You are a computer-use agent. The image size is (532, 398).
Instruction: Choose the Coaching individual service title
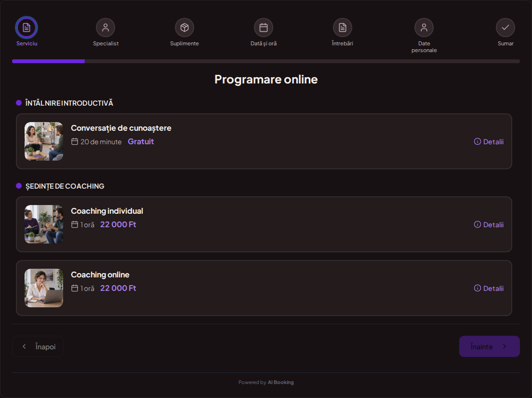[107, 211]
